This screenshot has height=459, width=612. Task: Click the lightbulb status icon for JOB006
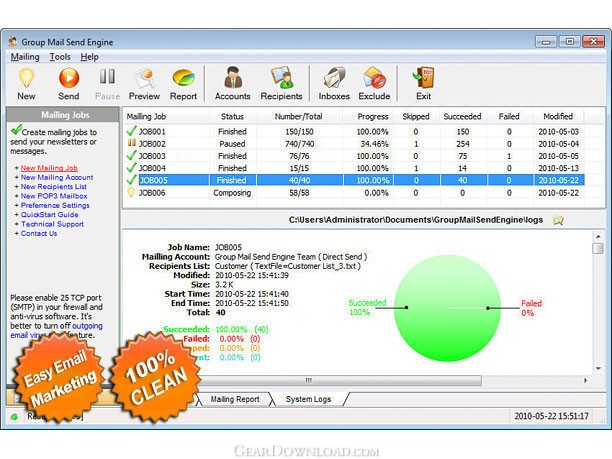(132, 192)
